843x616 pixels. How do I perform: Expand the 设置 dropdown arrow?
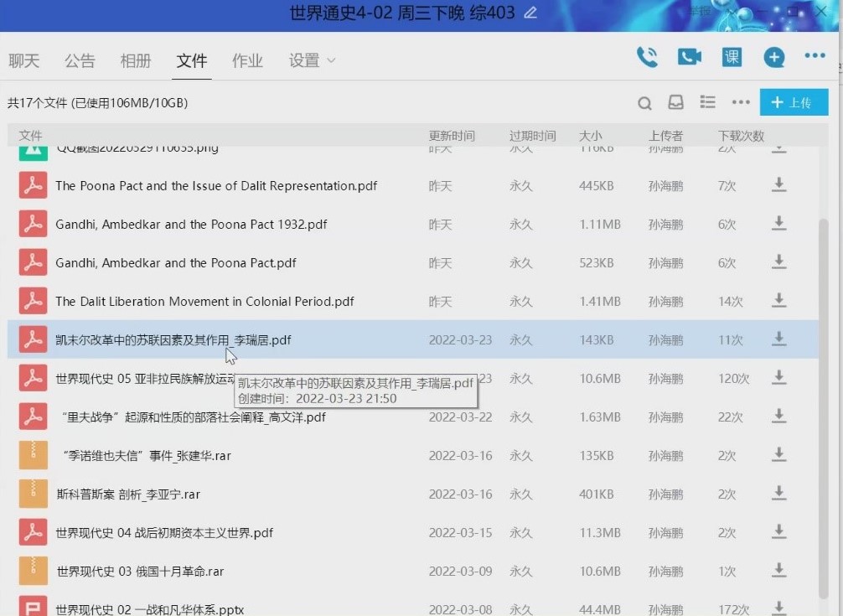pyautogui.click(x=331, y=60)
